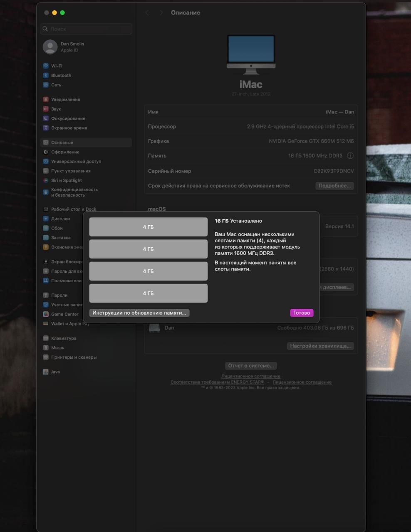This screenshot has height=532, width=411.
Task: Open the Заставка screensaver icon
Action: [46, 238]
